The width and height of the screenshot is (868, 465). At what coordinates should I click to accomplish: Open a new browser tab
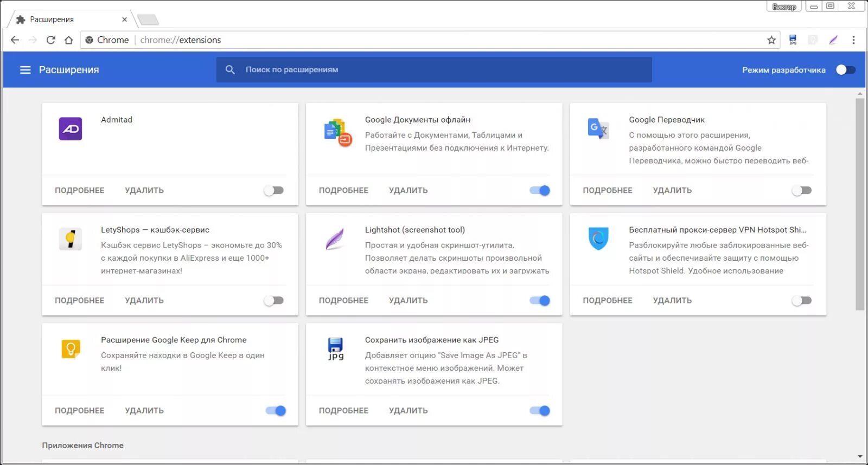point(148,20)
